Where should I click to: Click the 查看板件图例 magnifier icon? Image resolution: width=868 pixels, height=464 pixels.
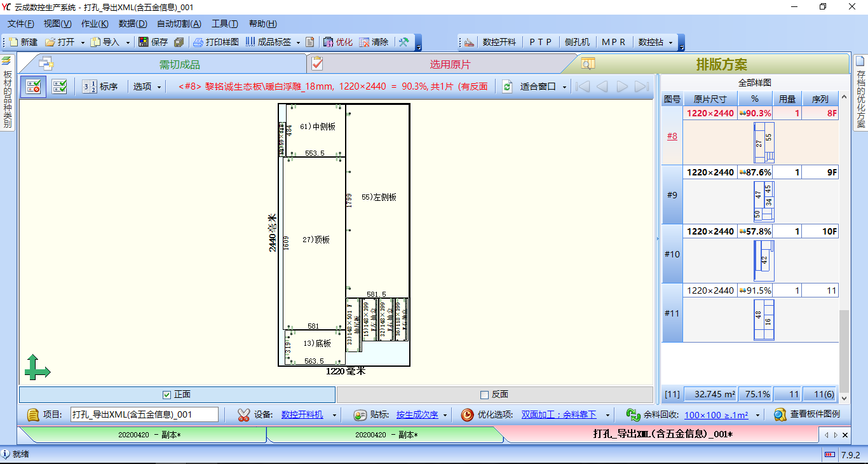[x=780, y=415]
